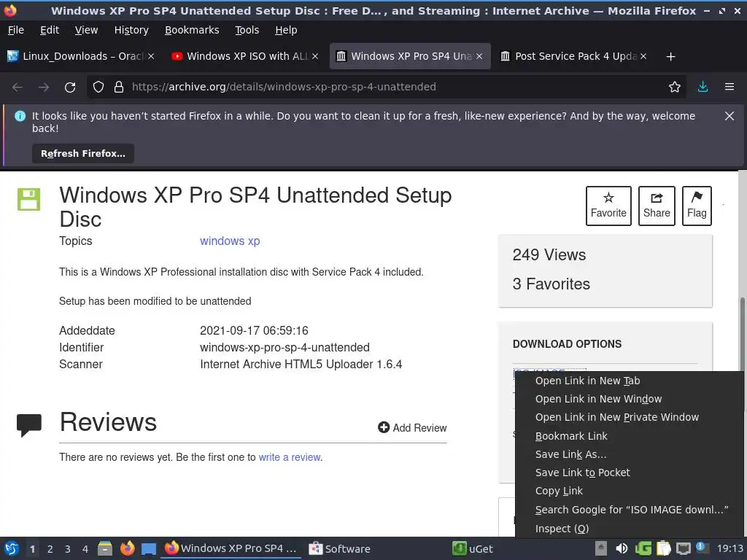This screenshot has width=747, height=560.
Task: Switch to Linux_Downloads Oracle tab
Action: tap(81, 56)
